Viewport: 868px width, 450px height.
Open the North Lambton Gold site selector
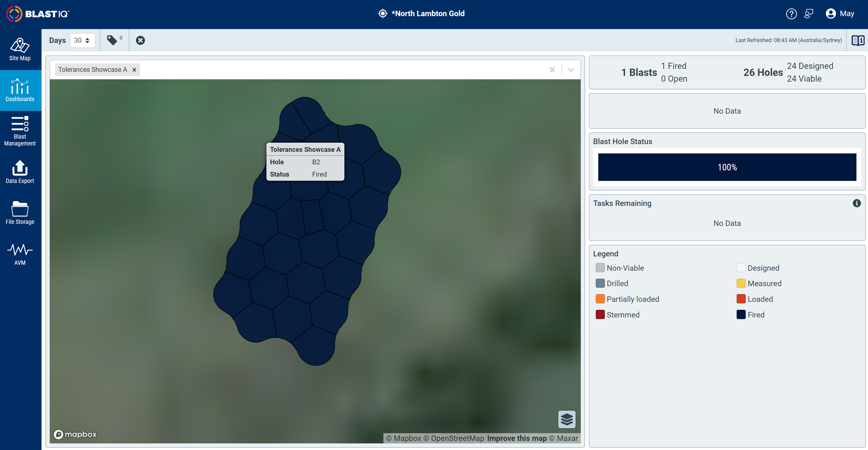421,14
